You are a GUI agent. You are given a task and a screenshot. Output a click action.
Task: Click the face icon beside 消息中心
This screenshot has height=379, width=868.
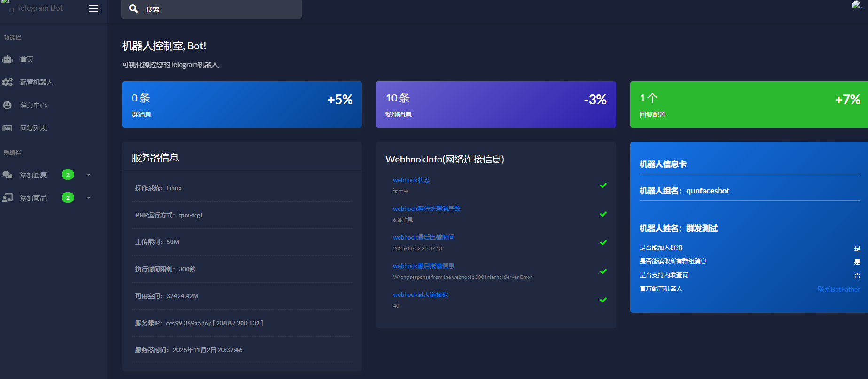8,105
